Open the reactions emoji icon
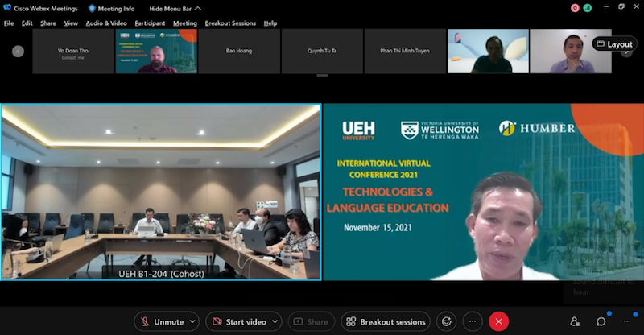The width and height of the screenshot is (644, 335). [447, 322]
